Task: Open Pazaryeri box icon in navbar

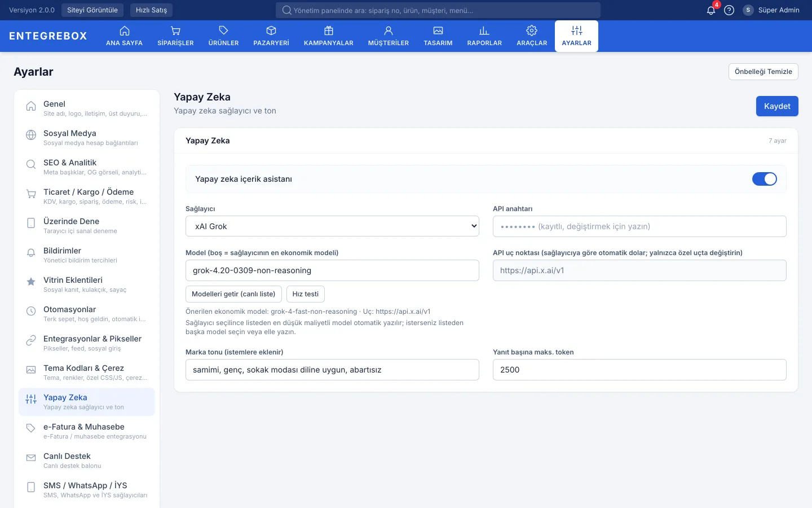Action: click(x=271, y=30)
